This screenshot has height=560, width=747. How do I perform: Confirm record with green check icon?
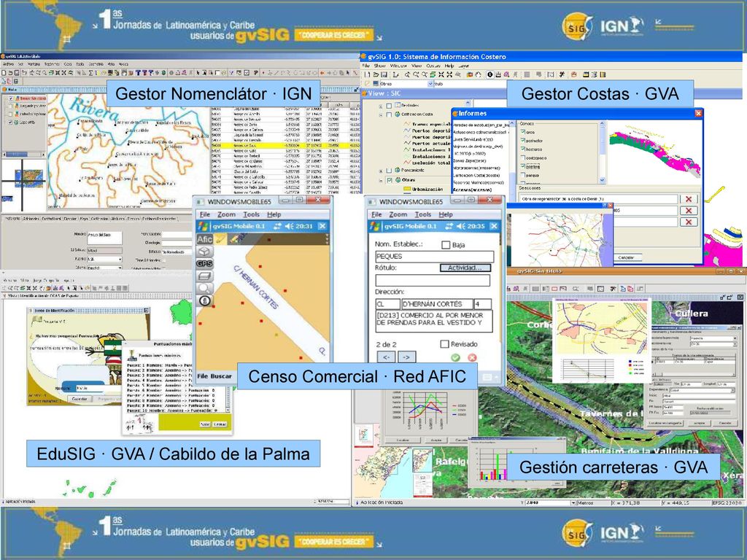point(455,357)
